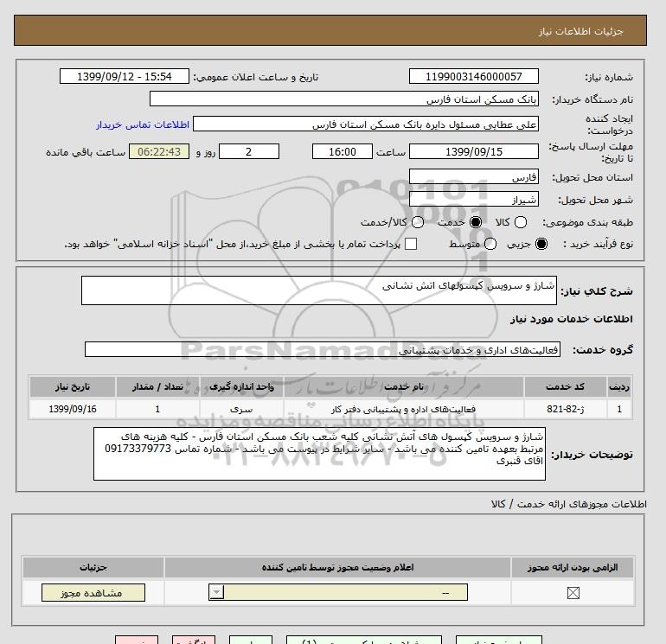Open the اطلاعات تماس خریدار link
666x644 pixels.
coord(143,124)
